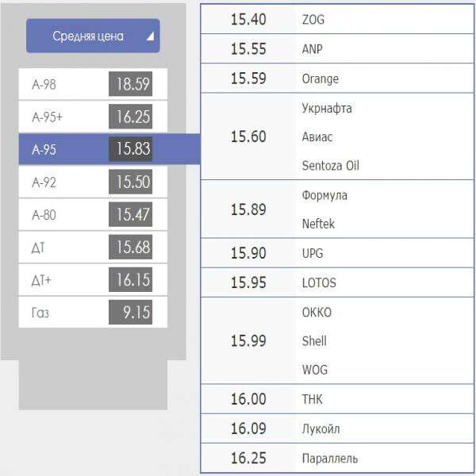Open the ZOG station entry
This screenshot has height=476, width=476.
click(x=313, y=19)
